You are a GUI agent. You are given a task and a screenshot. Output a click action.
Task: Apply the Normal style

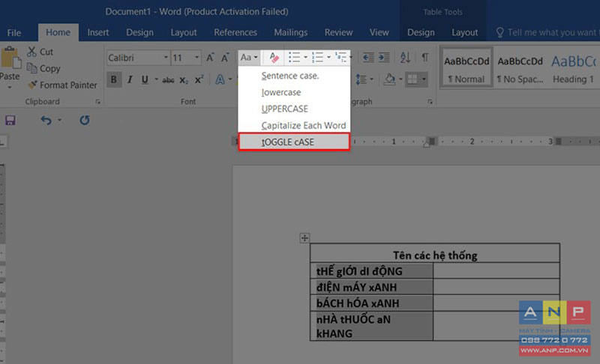(x=466, y=69)
